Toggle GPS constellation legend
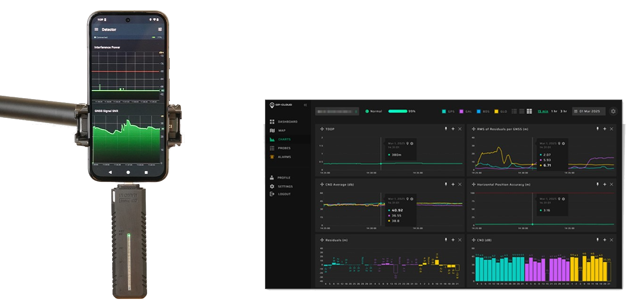 tap(447, 112)
